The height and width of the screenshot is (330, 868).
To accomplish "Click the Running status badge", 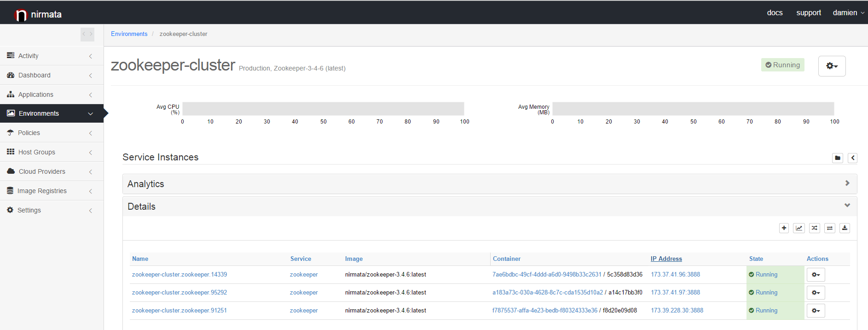I will point(782,65).
